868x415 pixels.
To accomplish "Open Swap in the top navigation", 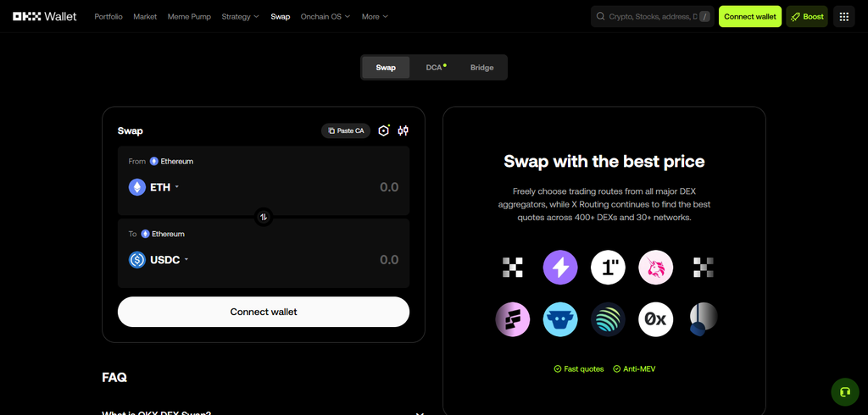I will pyautogui.click(x=280, y=17).
